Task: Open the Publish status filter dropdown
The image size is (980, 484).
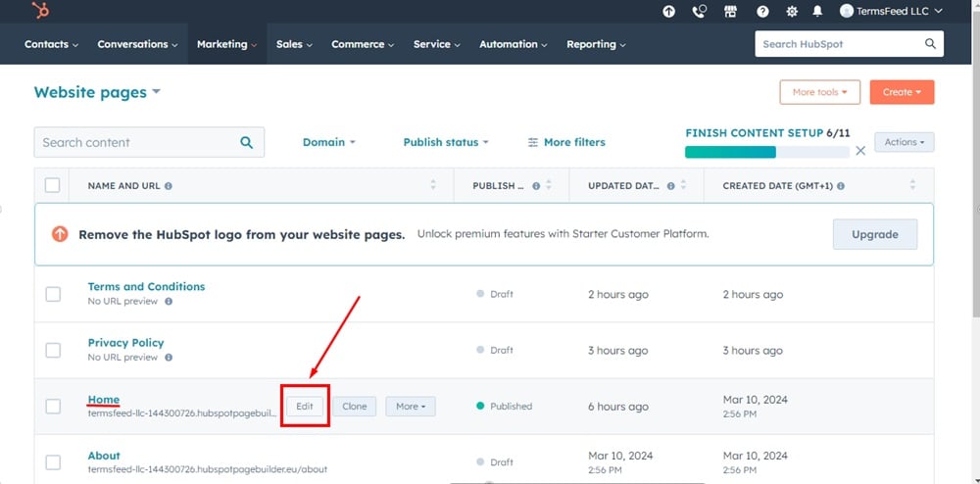Action: (x=446, y=142)
